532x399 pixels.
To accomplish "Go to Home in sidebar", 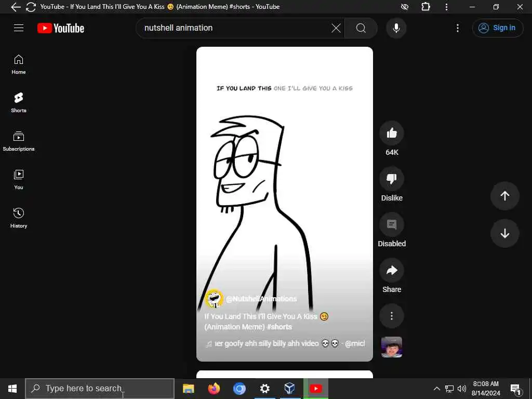I will click(x=19, y=64).
